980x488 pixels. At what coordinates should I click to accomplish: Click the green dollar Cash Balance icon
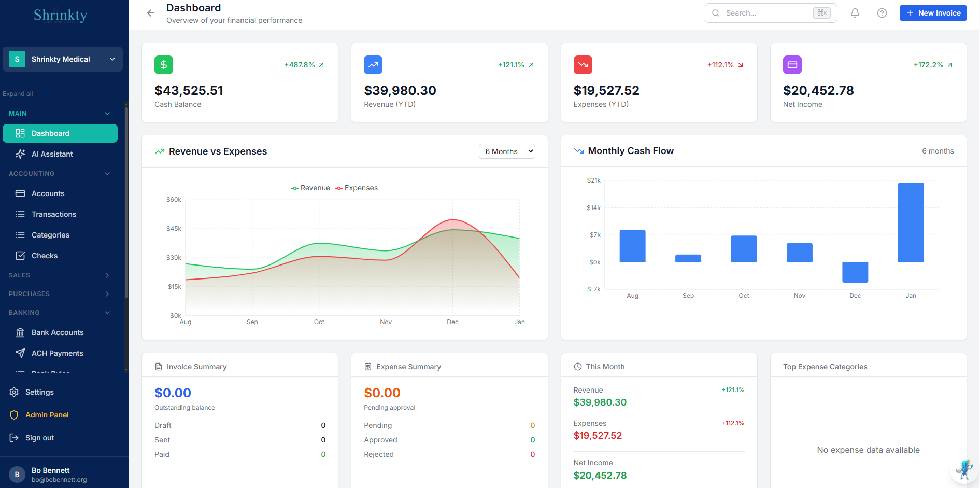(164, 65)
